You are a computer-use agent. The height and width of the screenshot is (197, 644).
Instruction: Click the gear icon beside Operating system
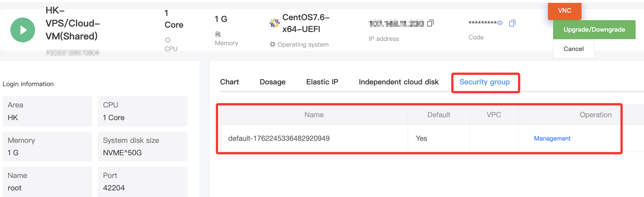pyautogui.click(x=272, y=44)
